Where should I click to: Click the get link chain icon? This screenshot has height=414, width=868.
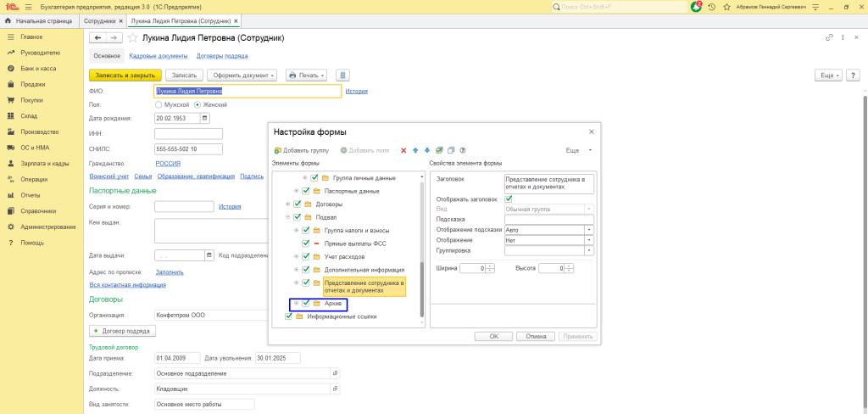click(828, 38)
